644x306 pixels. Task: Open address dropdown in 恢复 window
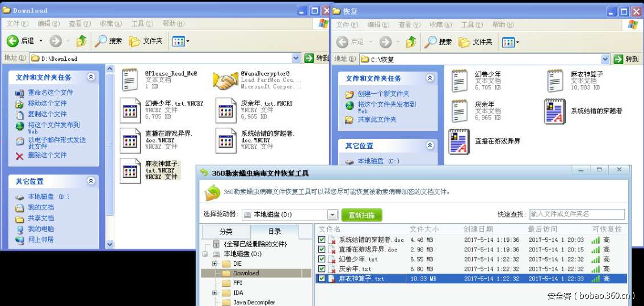[x=605, y=59]
